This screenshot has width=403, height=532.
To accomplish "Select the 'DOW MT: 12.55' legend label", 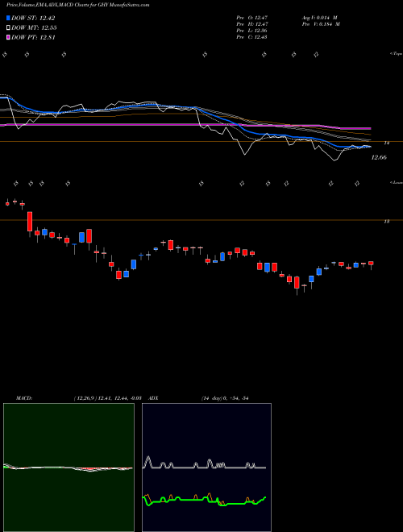I will tap(34, 28).
